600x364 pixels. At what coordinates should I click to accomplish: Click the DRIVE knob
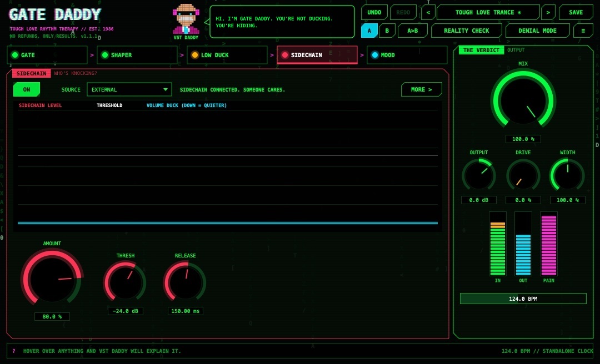[x=523, y=176]
